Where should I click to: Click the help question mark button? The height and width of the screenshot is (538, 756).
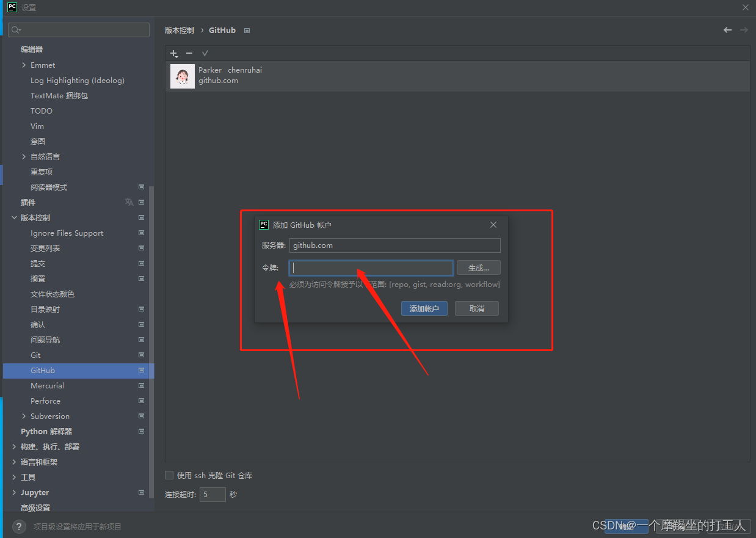tap(19, 526)
